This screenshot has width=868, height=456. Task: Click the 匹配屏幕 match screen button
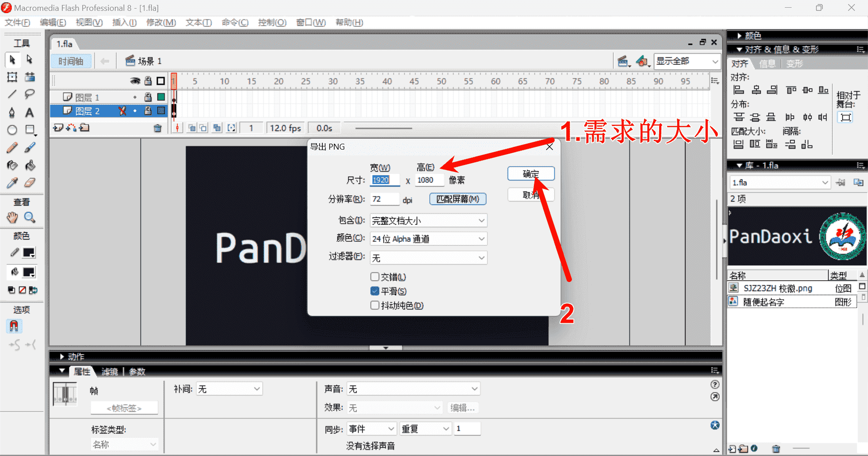[x=458, y=199]
